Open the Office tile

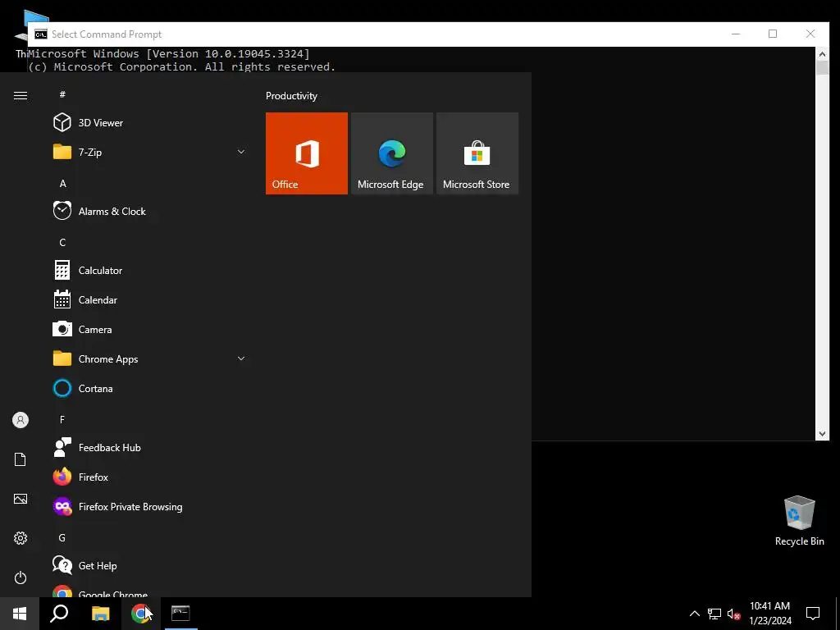point(307,153)
